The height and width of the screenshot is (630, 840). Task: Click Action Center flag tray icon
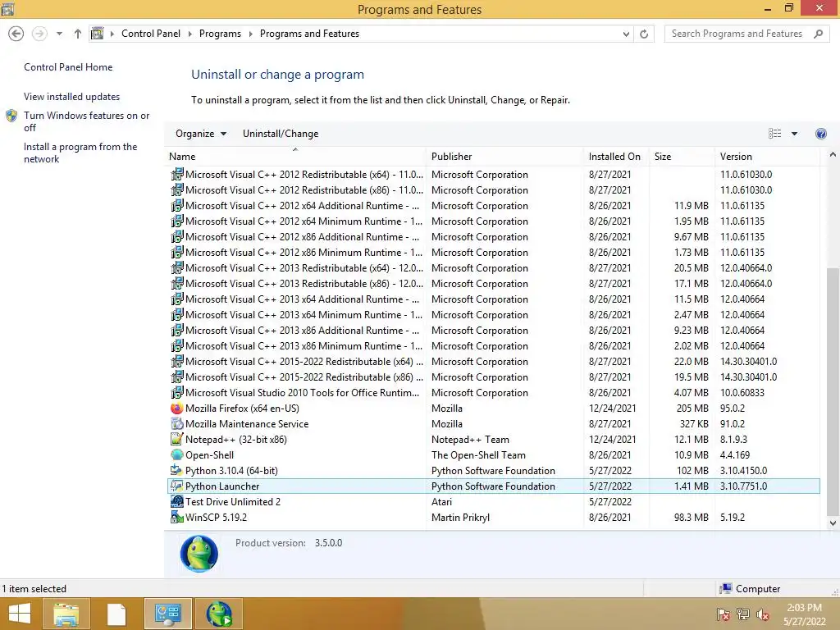pos(723,614)
